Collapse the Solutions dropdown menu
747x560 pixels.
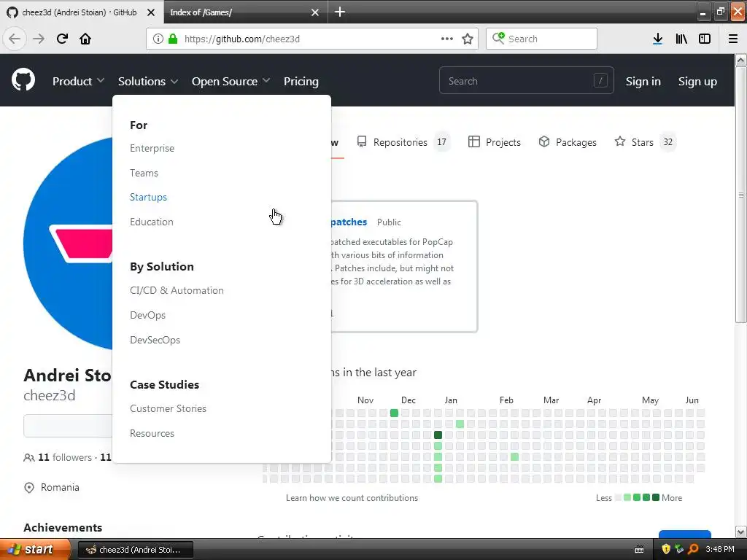[x=148, y=81]
